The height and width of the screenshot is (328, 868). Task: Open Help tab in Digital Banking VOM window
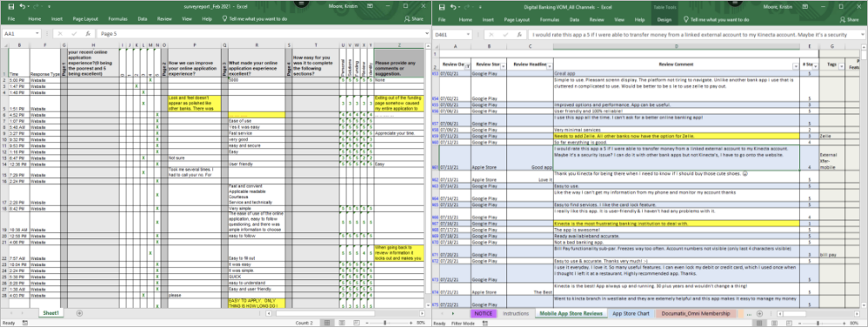pyautogui.click(x=639, y=19)
